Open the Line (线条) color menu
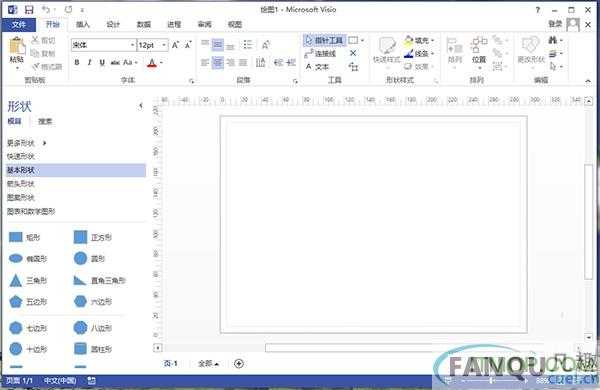This screenshot has width=600, height=390. pos(419,54)
